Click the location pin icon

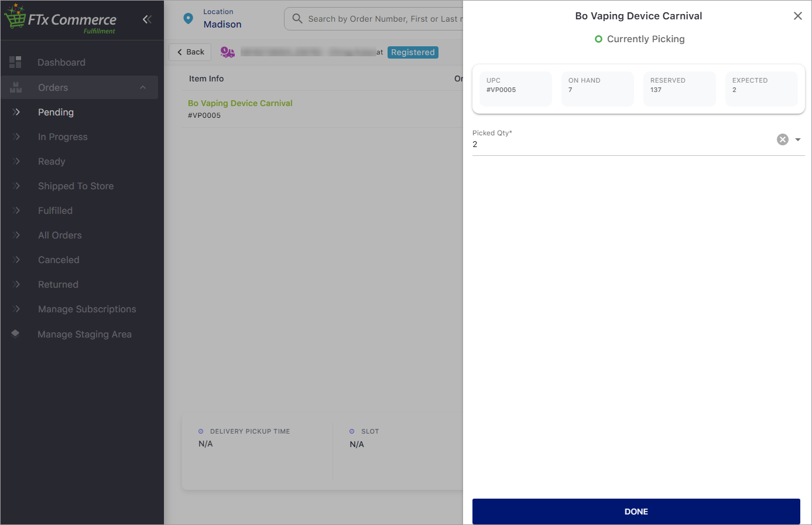pos(188,19)
